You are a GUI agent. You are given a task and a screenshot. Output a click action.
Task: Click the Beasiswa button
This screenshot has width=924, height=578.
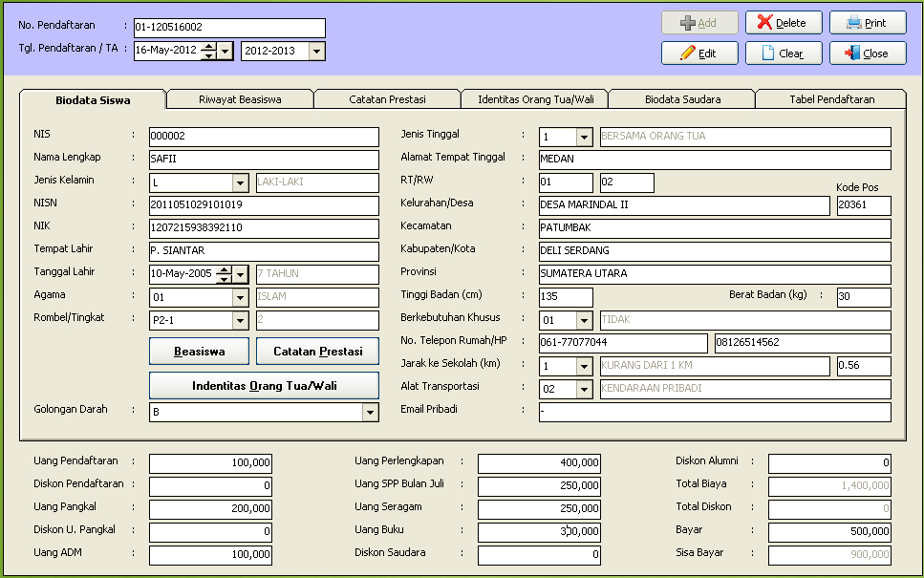click(199, 352)
